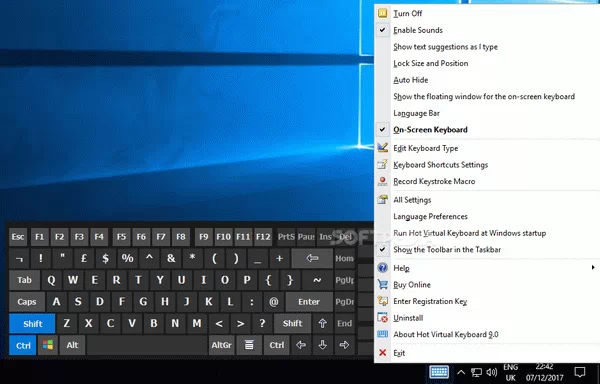The image size is (600, 384).
Task: Click the red Record Keystroke Macro icon
Action: tap(382, 181)
